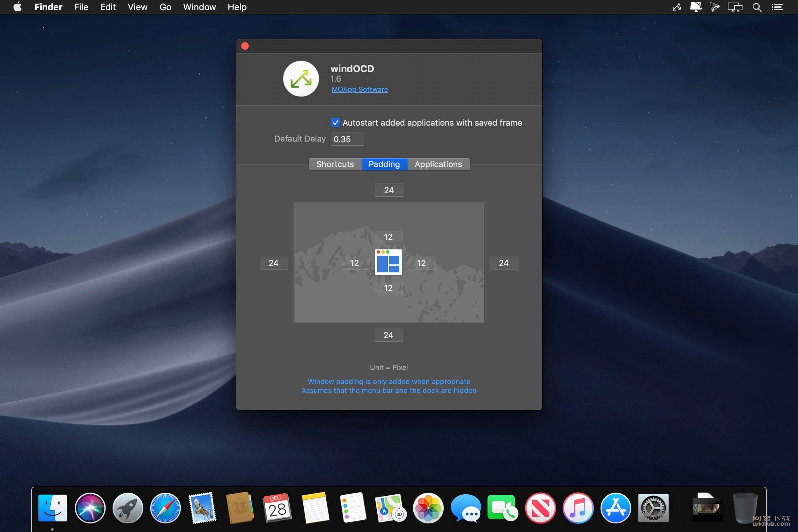Click the top outer padding field 24

pos(389,190)
